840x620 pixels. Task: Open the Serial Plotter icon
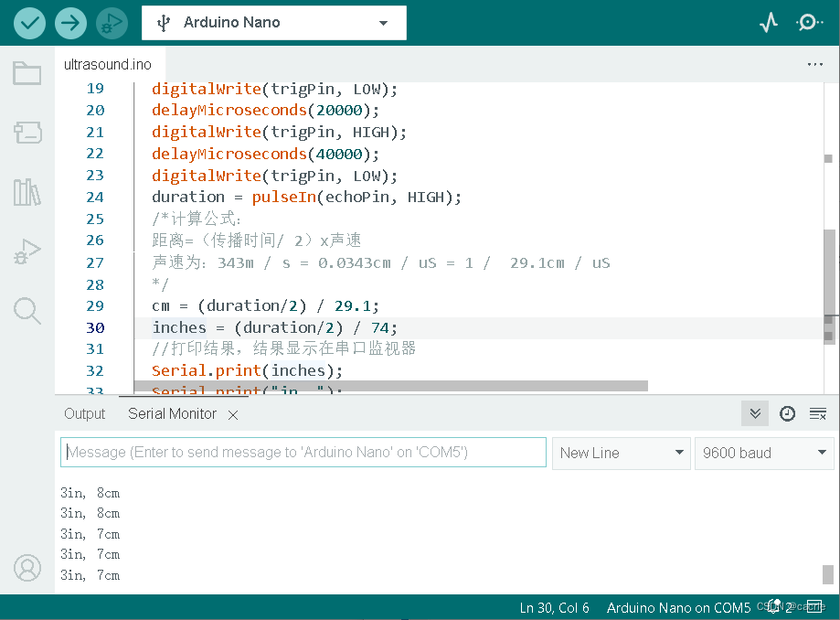point(769,23)
